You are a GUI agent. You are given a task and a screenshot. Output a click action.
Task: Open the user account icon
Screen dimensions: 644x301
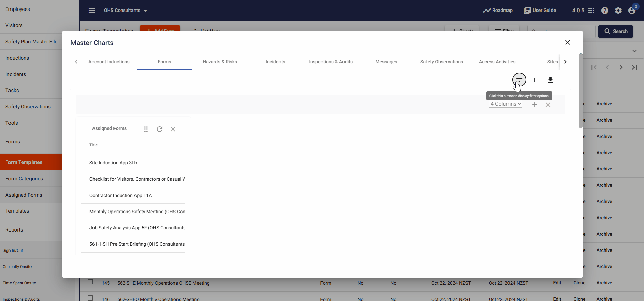(632, 11)
